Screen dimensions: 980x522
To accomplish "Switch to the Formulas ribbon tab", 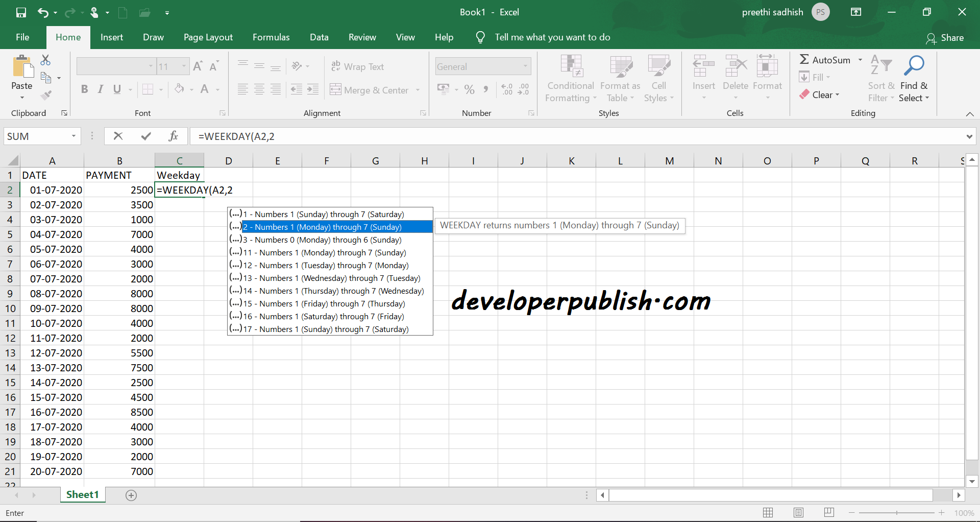I will pos(271,37).
